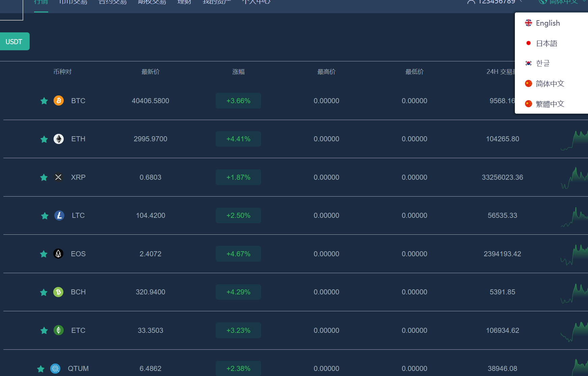
Task: Click the XRP coin icon
Action: (58, 177)
